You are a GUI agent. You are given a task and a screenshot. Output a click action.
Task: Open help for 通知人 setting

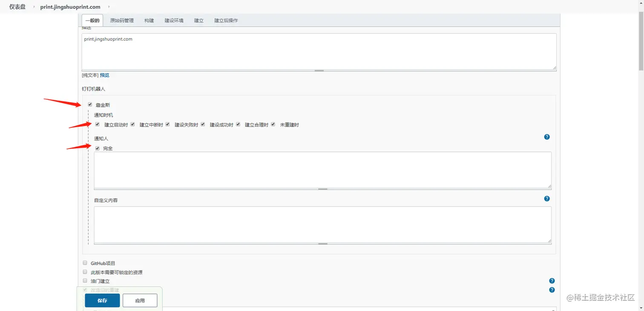pyautogui.click(x=547, y=137)
